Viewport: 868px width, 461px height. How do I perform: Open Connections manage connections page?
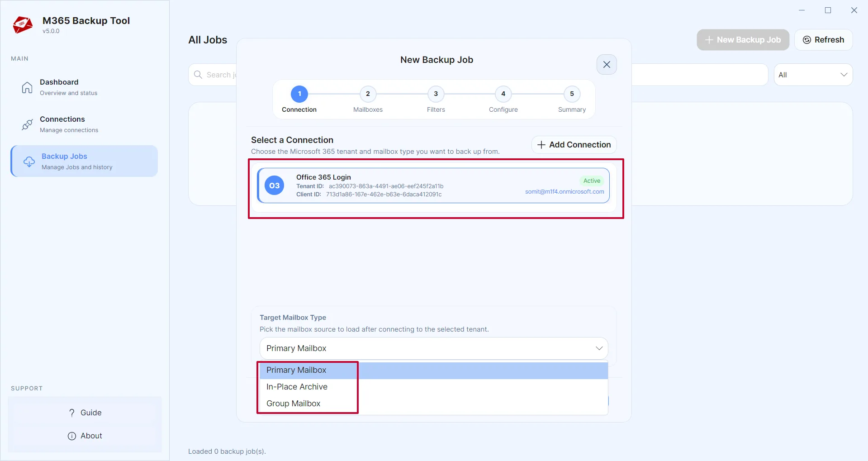[84, 124]
